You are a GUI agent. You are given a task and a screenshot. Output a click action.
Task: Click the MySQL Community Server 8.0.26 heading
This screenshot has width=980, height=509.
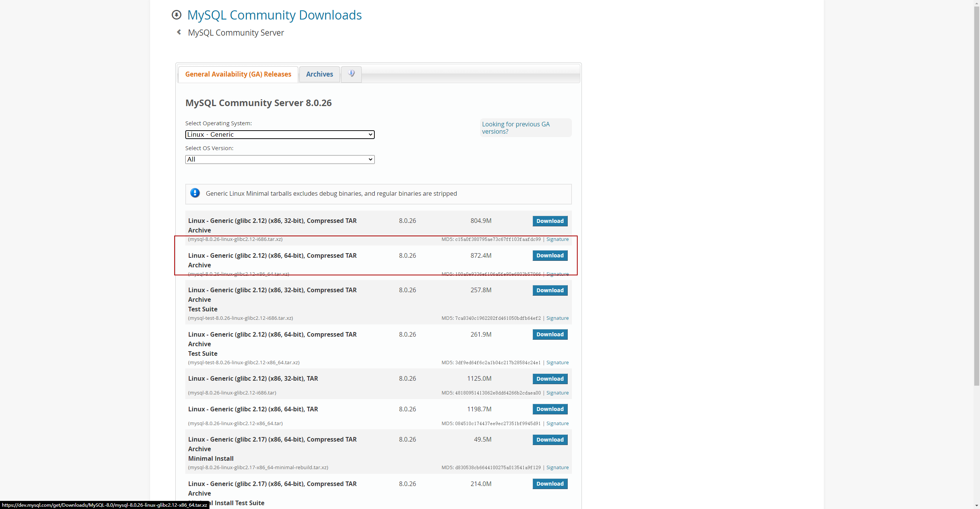[x=258, y=103]
